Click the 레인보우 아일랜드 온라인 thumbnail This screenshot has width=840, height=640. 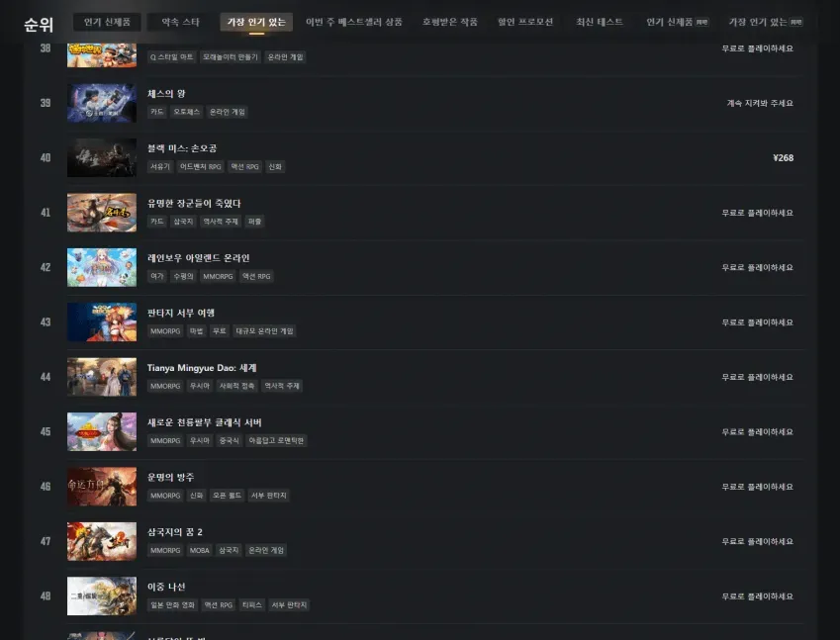tap(102, 267)
